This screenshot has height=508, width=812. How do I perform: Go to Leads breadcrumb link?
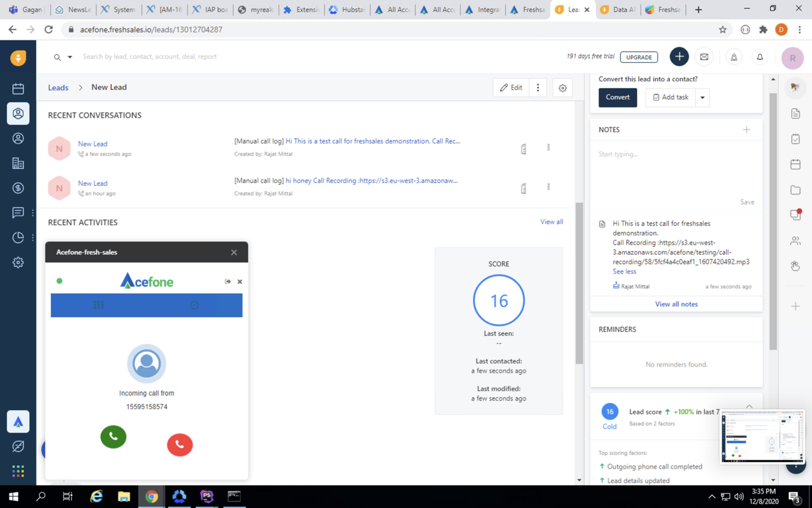click(x=58, y=88)
